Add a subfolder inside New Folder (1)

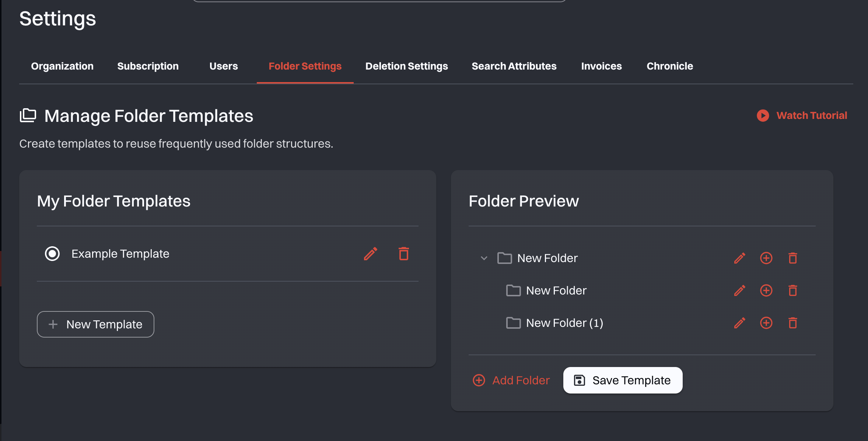(766, 323)
